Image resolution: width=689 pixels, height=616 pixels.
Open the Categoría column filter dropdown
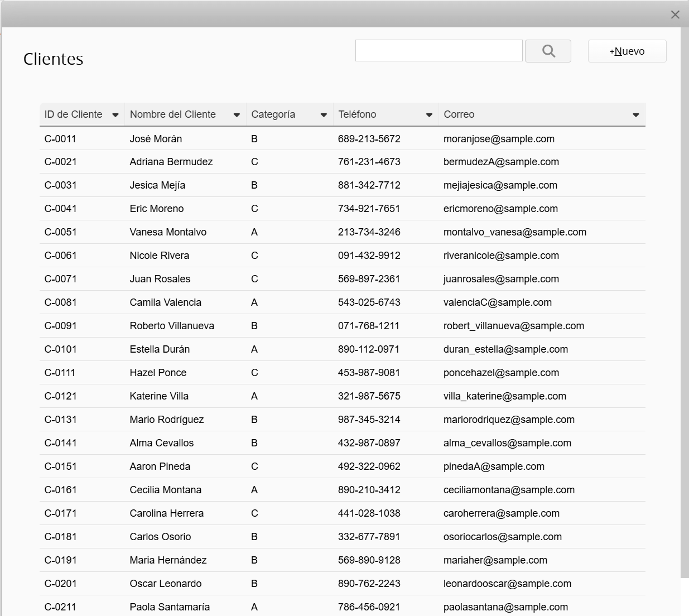(324, 115)
